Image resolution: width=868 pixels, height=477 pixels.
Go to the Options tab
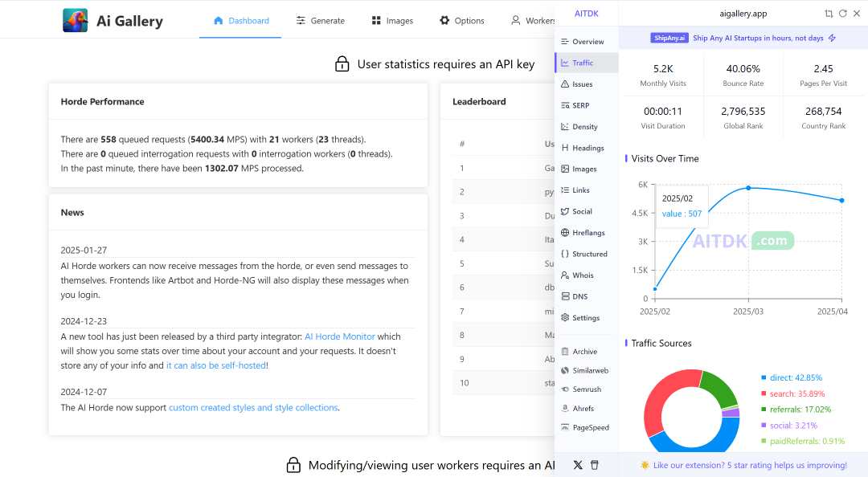(461, 20)
